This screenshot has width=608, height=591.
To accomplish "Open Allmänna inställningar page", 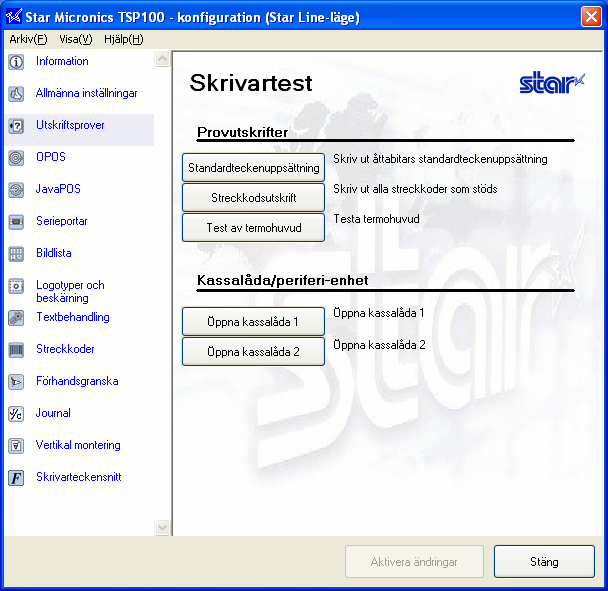I will [x=86, y=93].
